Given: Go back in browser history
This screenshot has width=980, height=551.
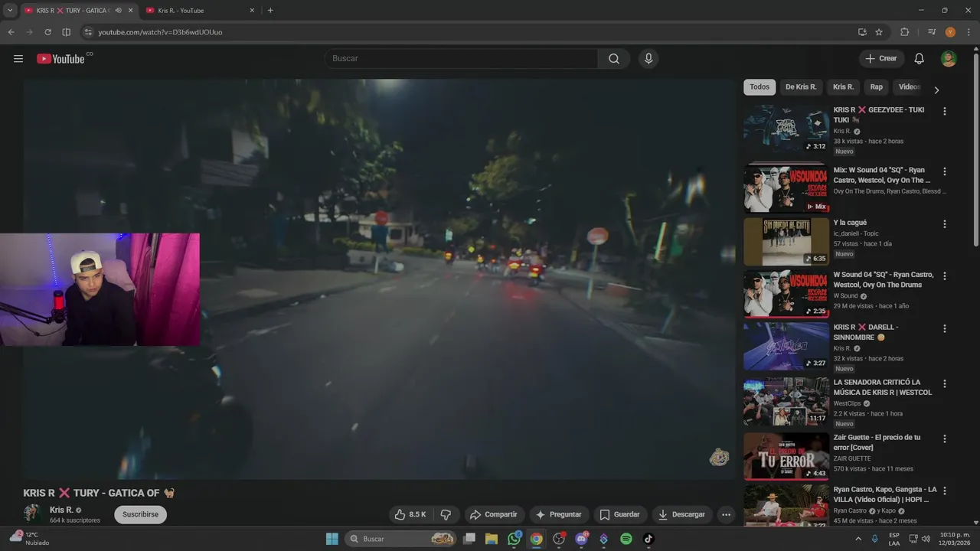Looking at the screenshot, I should (11, 32).
